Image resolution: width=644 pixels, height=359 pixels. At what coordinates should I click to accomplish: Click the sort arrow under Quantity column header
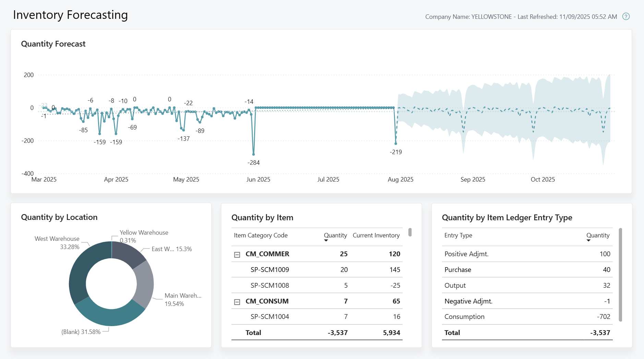coord(326,241)
